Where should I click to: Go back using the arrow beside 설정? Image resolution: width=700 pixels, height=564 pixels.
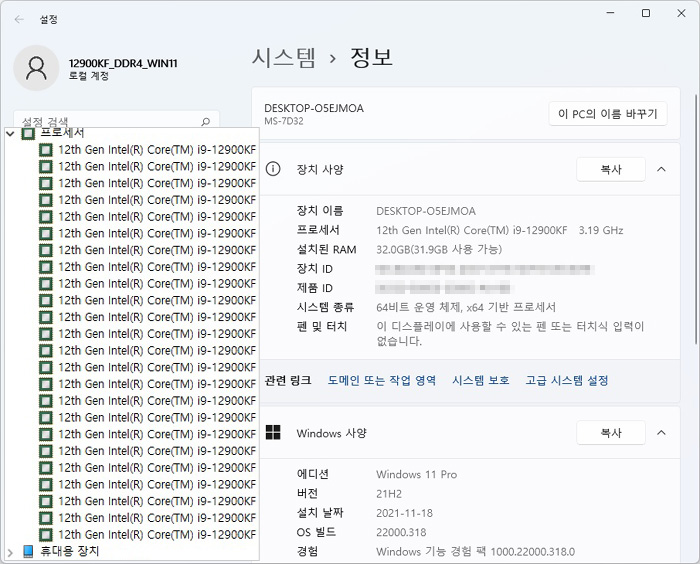pyautogui.click(x=19, y=19)
